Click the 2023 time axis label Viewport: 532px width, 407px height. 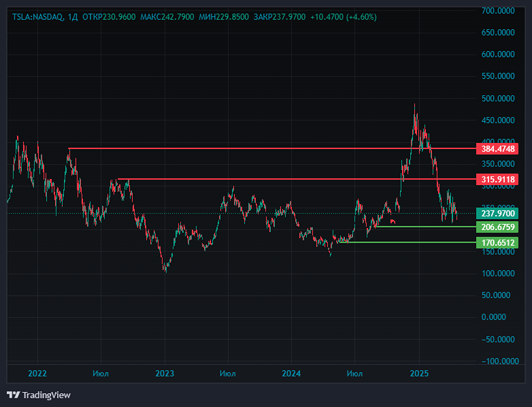tap(165, 374)
